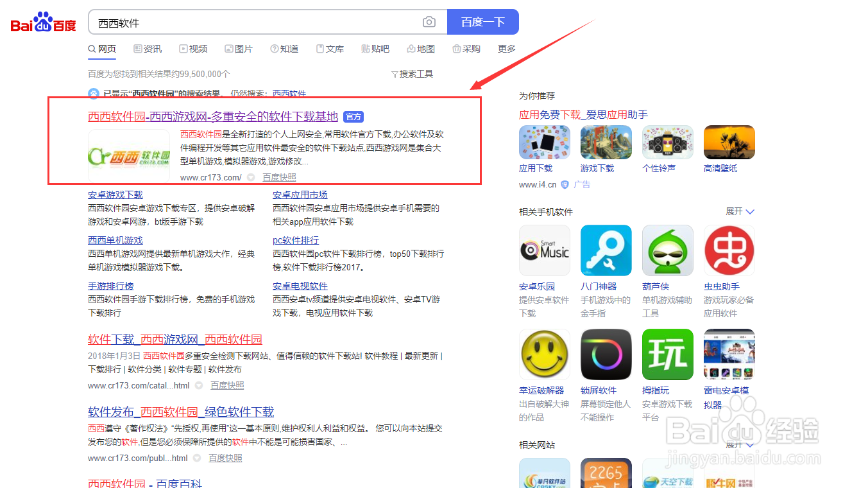Click 百度快照 under the catal...html result
This screenshot has width=868, height=488.
coord(227,385)
